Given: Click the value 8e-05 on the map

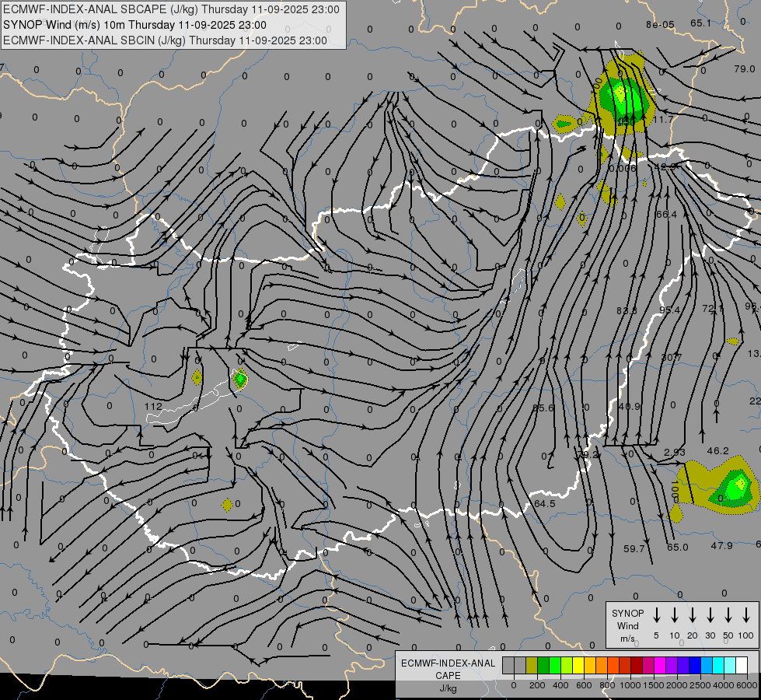Looking at the screenshot, I should pos(660,24).
